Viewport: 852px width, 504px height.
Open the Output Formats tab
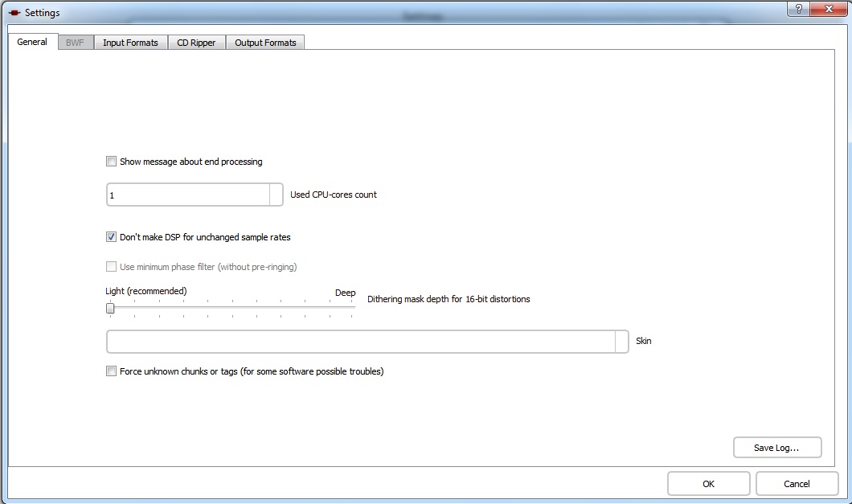[x=265, y=43]
